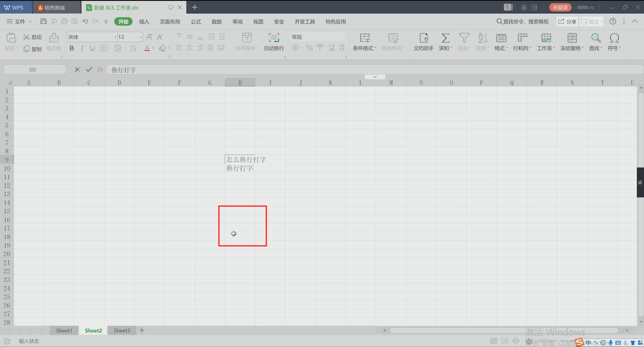The image size is (644, 347).
Task: Enable 自动换行 wrap text
Action: click(274, 42)
